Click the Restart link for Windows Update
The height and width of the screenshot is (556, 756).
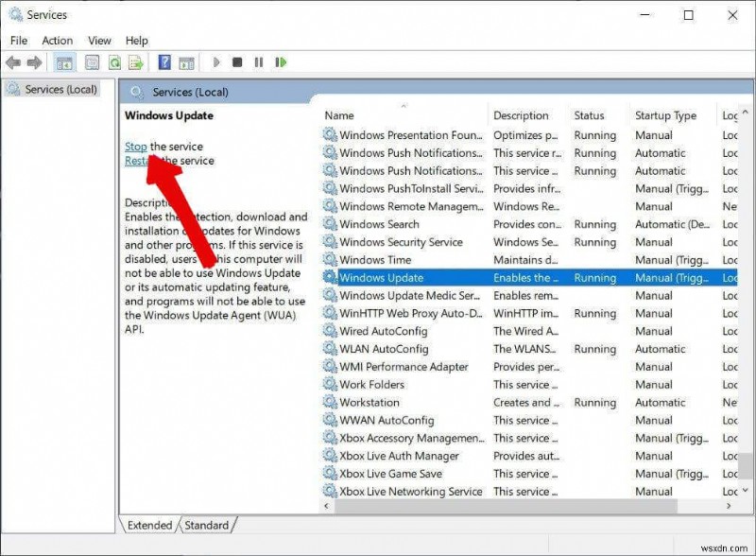[142, 162]
